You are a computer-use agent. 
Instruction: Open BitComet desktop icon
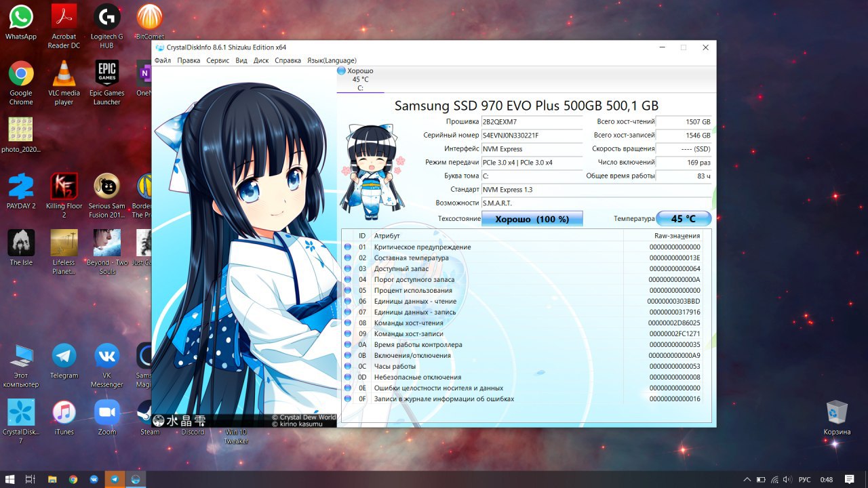coord(149,22)
